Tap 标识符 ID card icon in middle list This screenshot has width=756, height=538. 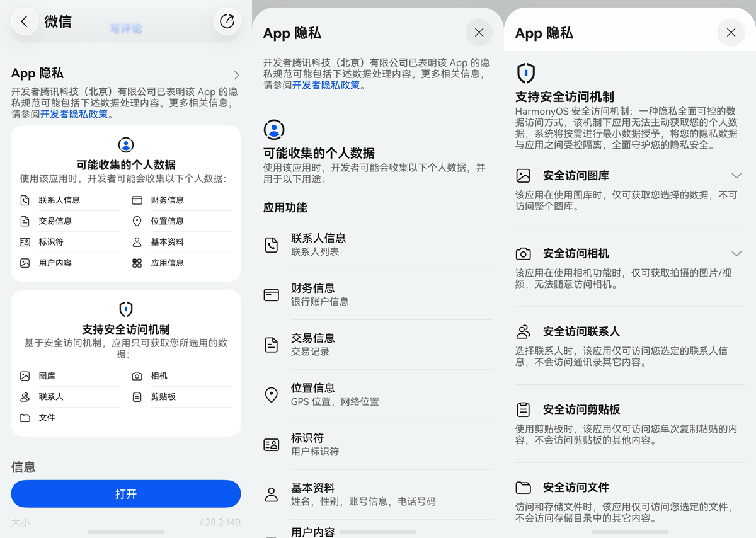(272, 445)
